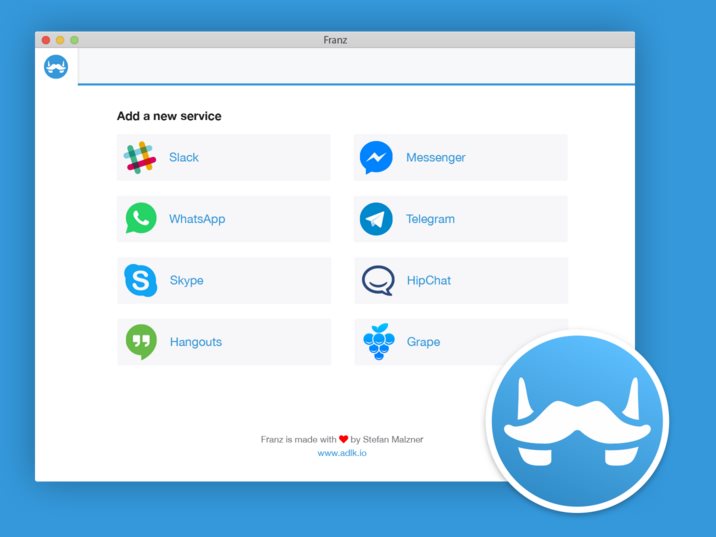Click the Grape fruit icon
This screenshot has width=716, height=537.
tap(379, 342)
